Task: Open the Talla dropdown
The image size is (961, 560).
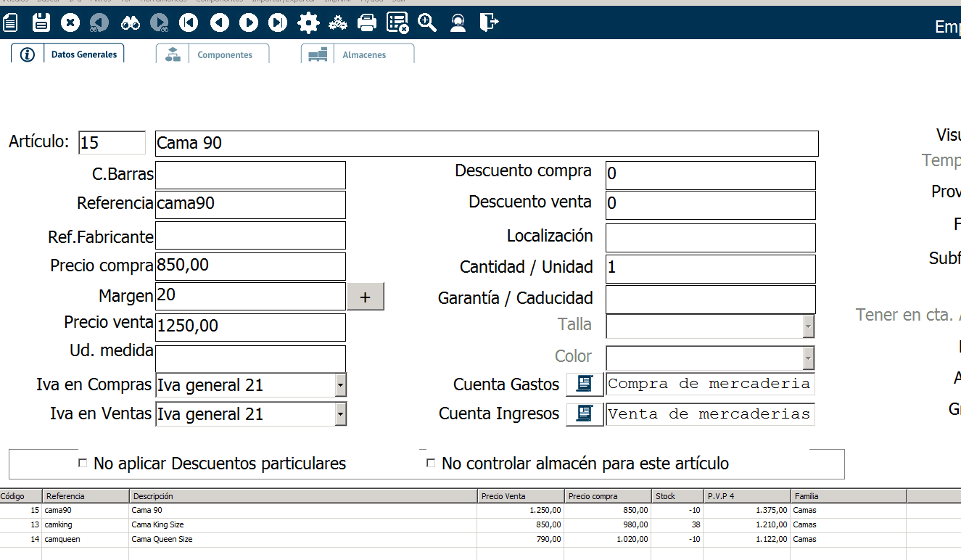Action: coord(808,326)
